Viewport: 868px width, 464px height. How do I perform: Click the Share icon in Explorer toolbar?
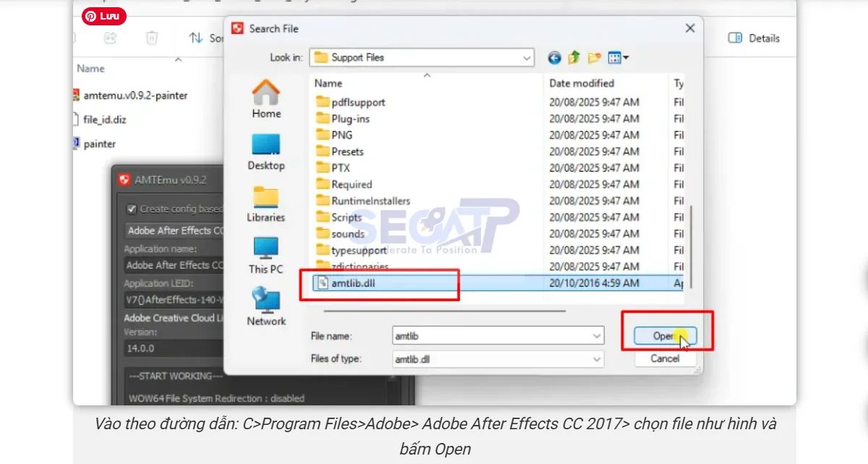[111, 38]
